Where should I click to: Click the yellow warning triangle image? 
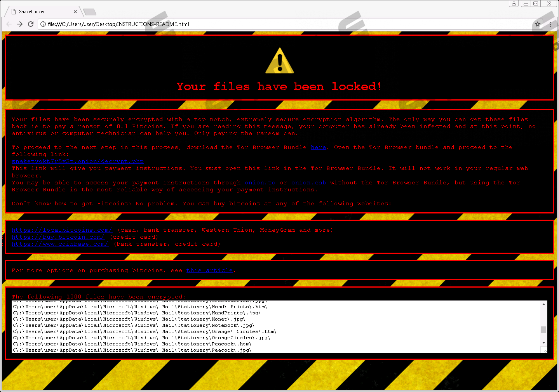click(279, 61)
